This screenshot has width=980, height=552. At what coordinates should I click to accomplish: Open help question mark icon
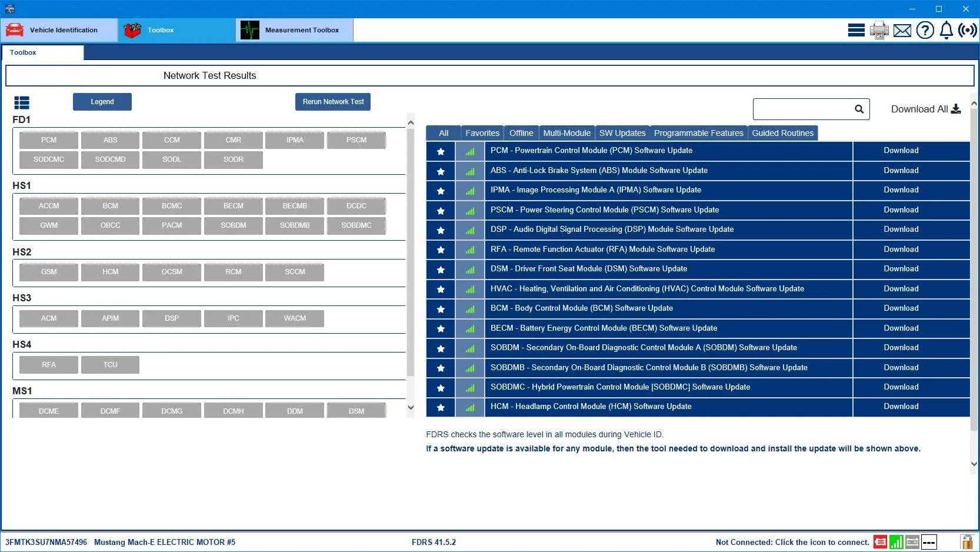tap(925, 30)
